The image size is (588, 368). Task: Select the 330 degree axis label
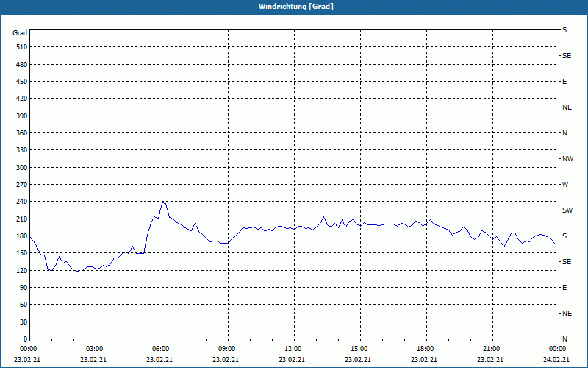pos(22,150)
